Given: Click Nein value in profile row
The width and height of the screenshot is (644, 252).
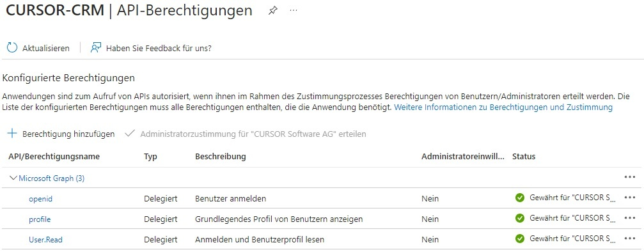Looking at the screenshot, I should [x=430, y=219].
